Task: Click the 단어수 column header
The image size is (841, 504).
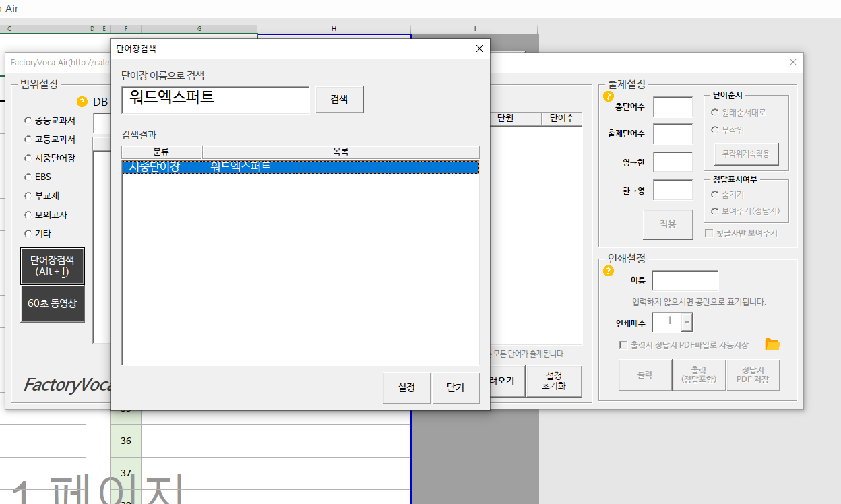Action: pos(561,119)
